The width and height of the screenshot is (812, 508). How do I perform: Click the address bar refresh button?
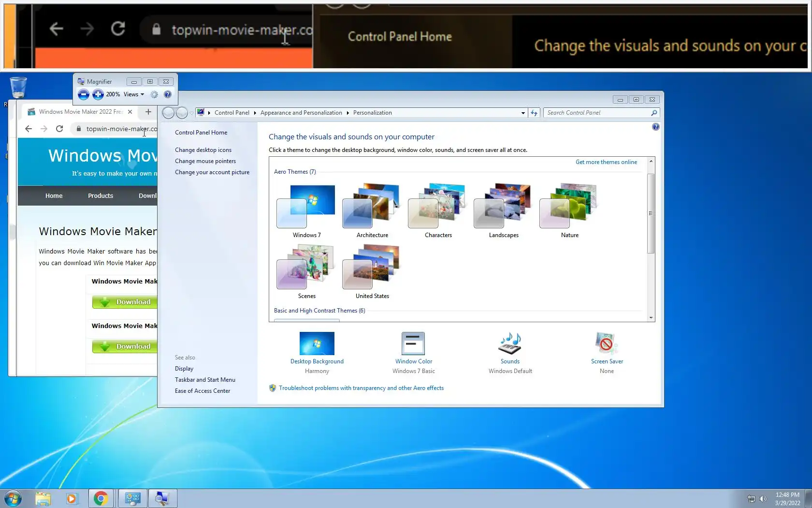(x=534, y=113)
